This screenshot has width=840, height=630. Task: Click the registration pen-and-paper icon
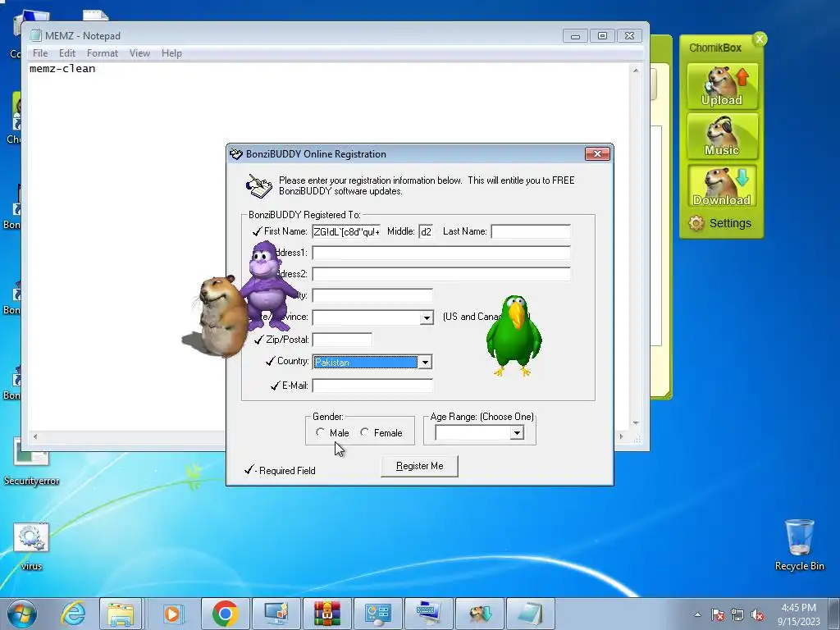pyautogui.click(x=258, y=186)
